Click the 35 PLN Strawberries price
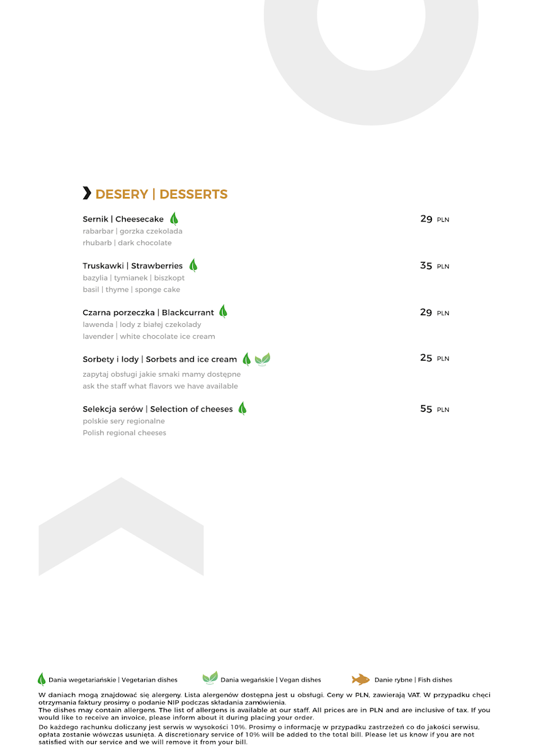Image resolution: width=534 pixels, height=756 pixels. point(434,266)
